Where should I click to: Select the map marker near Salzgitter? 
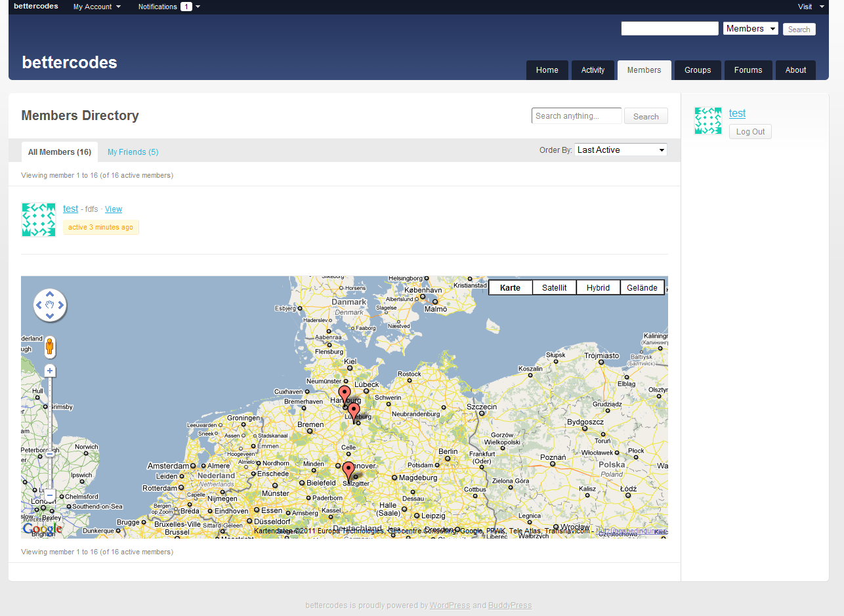[x=348, y=472]
